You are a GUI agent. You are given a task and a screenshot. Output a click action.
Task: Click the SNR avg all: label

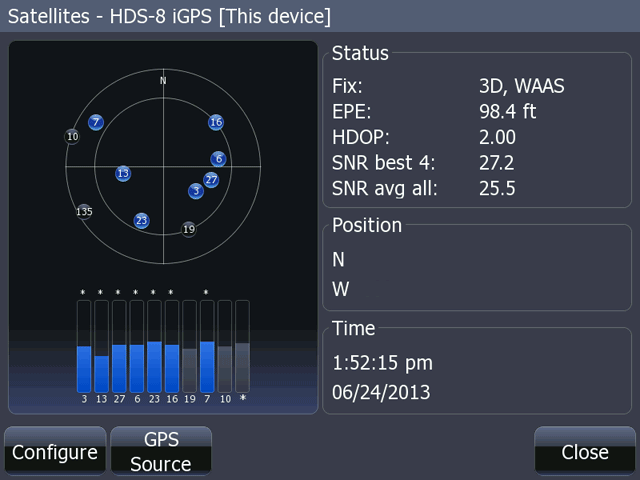[384, 189]
